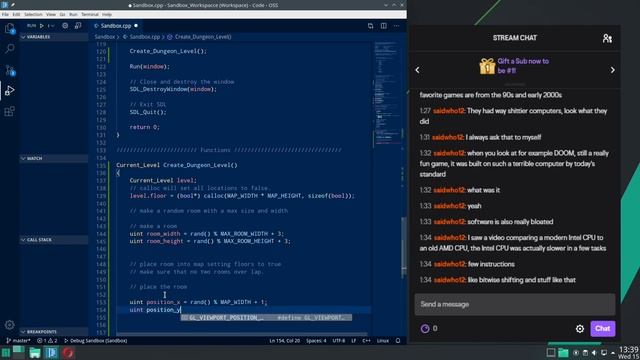Click the code minimap in the editor
The image size is (640, 360).
(x=386, y=92)
